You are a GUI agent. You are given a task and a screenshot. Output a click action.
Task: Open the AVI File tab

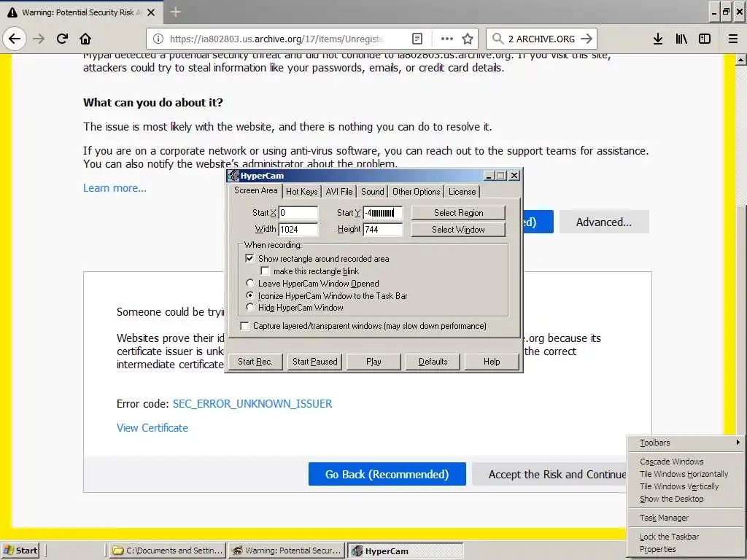pos(339,192)
